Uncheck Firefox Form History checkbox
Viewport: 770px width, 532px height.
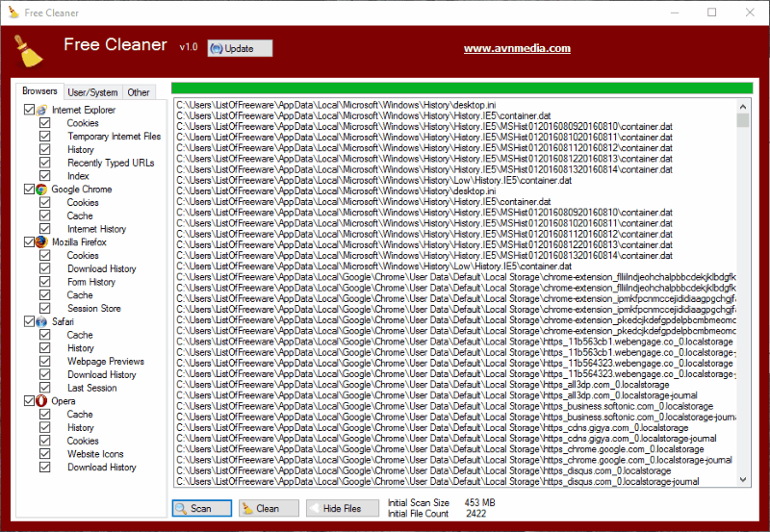44,282
